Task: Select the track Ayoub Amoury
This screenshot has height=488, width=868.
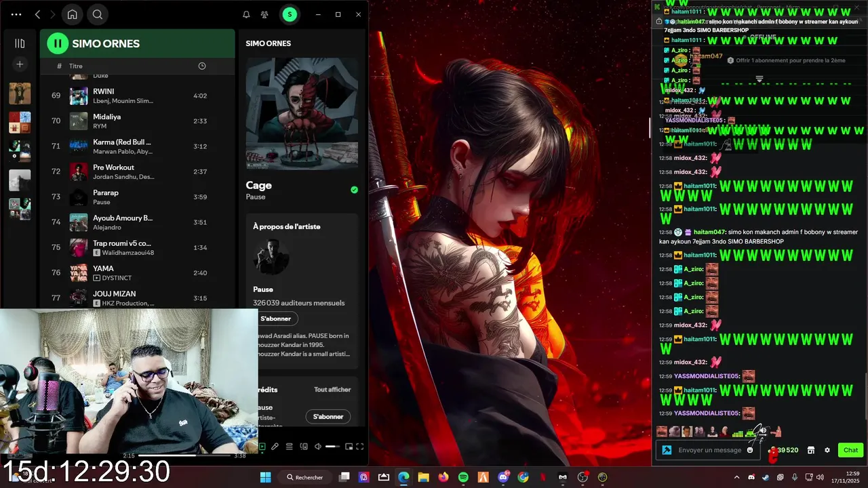Action: click(x=138, y=222)
